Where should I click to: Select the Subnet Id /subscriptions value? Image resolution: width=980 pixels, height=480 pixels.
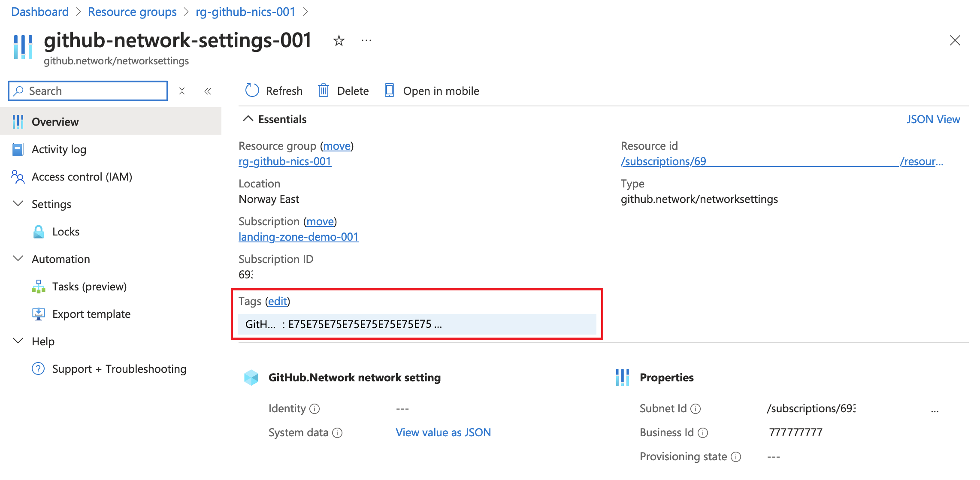tap(811, 408)
